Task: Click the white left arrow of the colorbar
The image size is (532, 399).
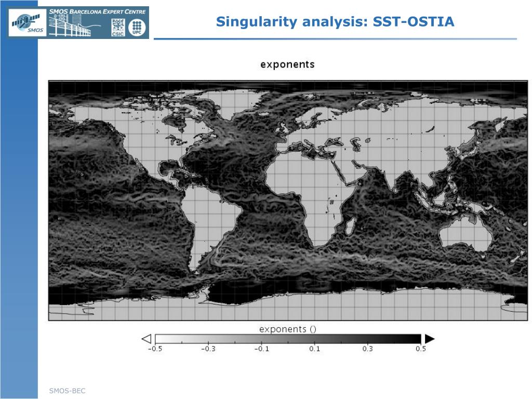Action: (x=146, y=339)
